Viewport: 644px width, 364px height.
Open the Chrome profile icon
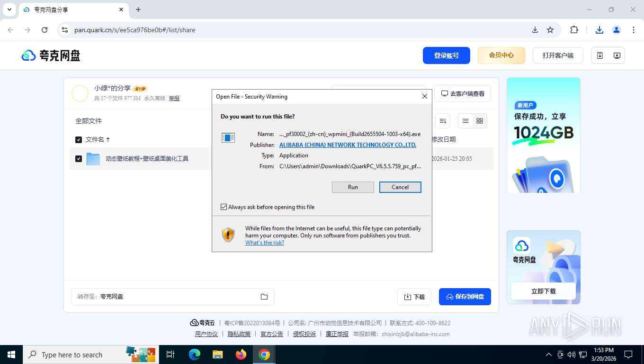pos(617,30)
